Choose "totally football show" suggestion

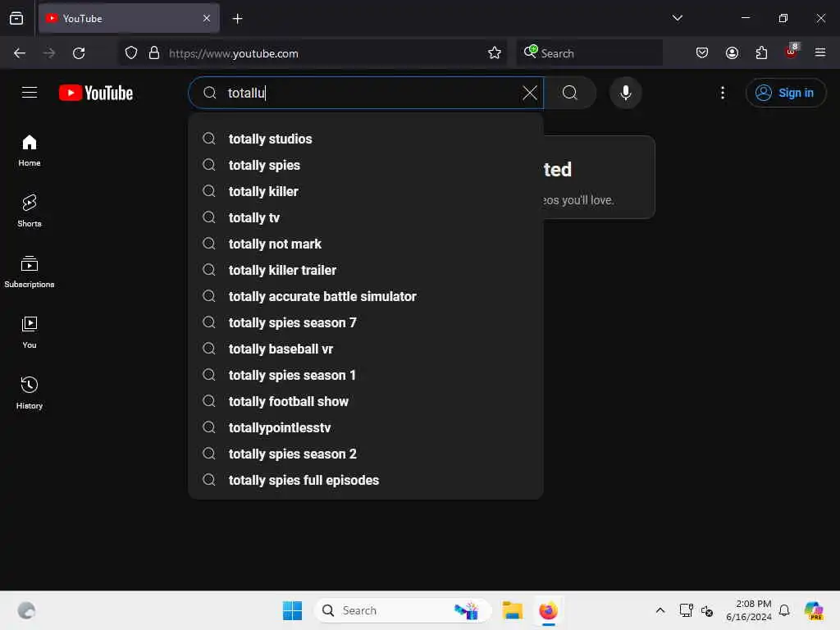[366, 401]
